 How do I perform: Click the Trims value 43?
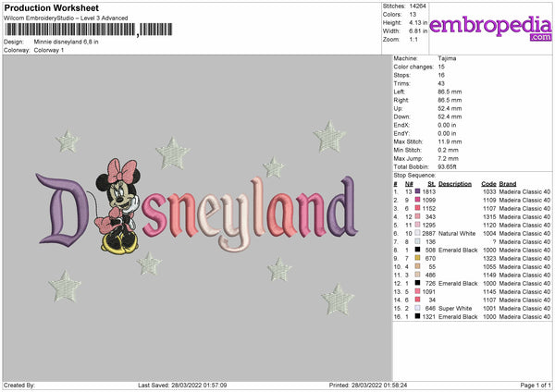441,83
